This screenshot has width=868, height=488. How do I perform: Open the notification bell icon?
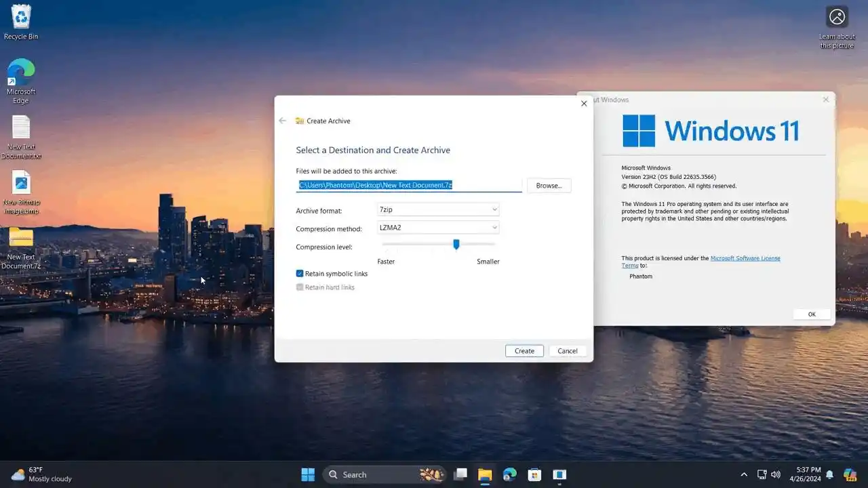pyautogui.click(x=829, y=474)
